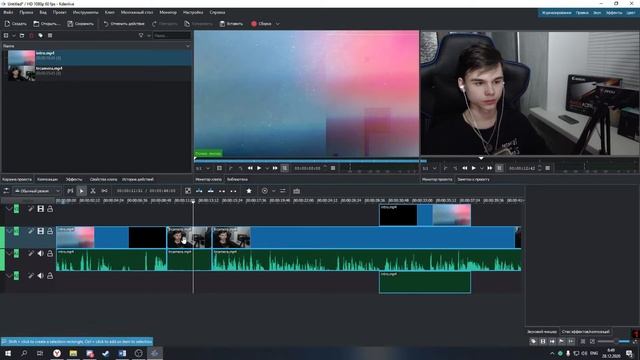Image resolution: width=640 pixels, height=360 pixels.
Task: Collapse the top video track chevron
Action: pos(9,209)
